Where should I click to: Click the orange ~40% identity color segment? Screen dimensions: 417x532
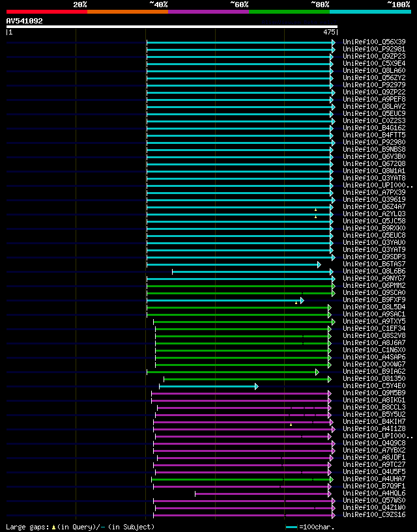[x=128, y=12]
